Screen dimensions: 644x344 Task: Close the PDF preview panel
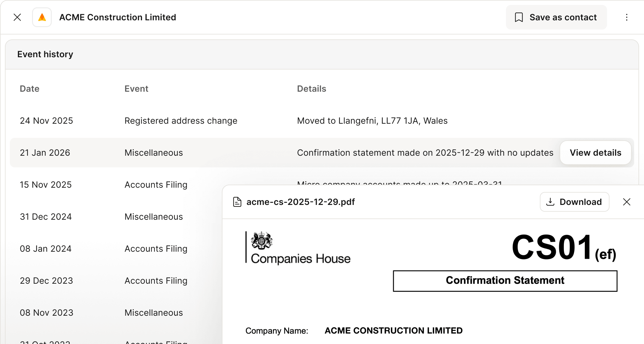coord(626,202)
